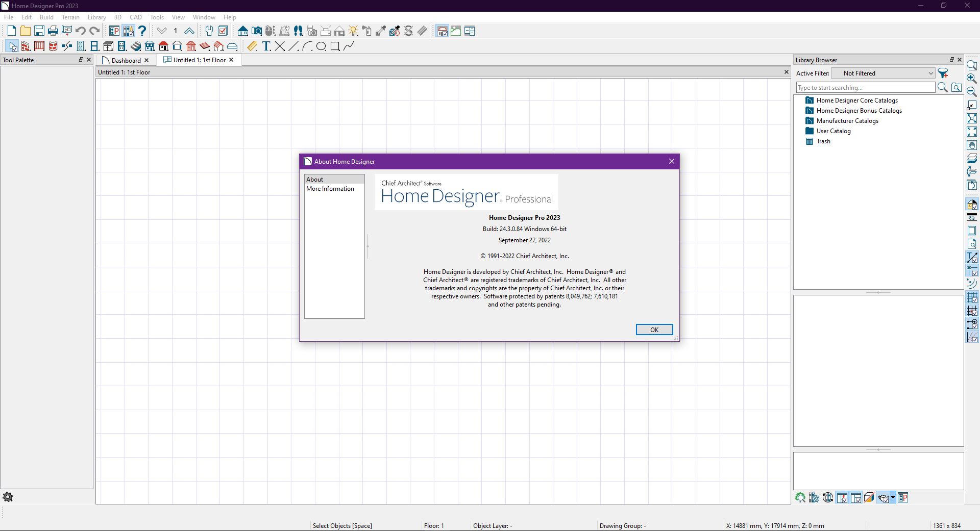Open the camera view tool

(x=257, y=31)
